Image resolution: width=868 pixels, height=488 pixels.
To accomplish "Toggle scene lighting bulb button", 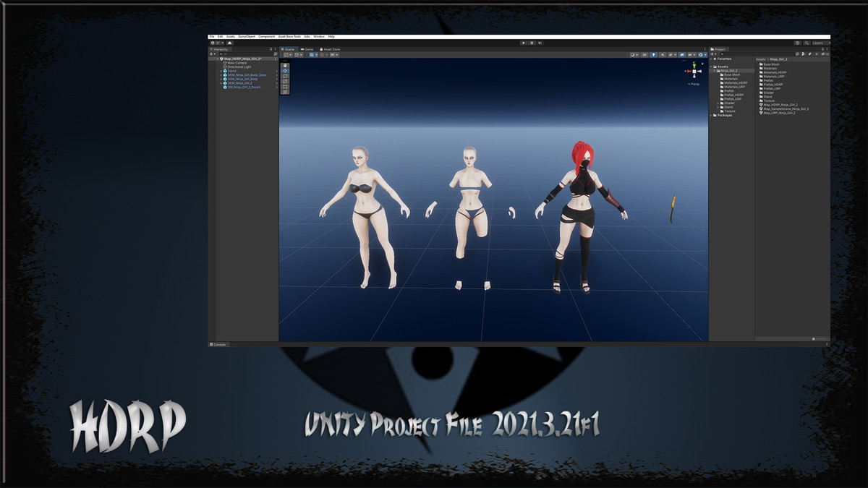I will coord(653,54).
